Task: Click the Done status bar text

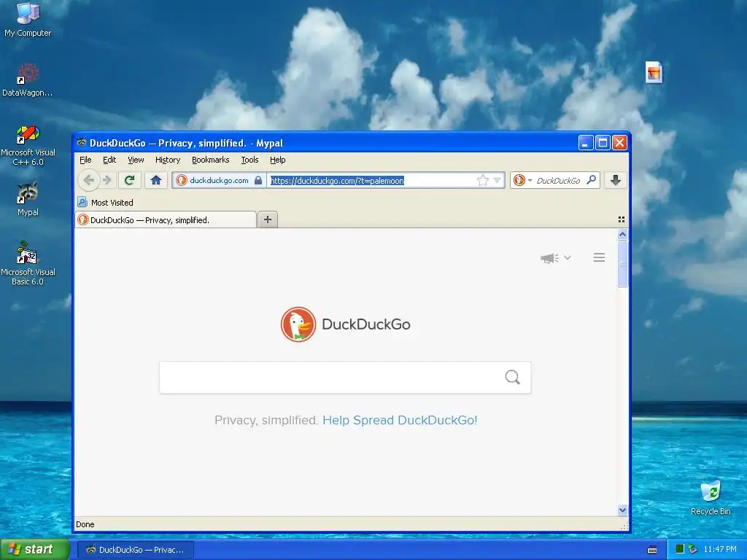Action: 85,524
